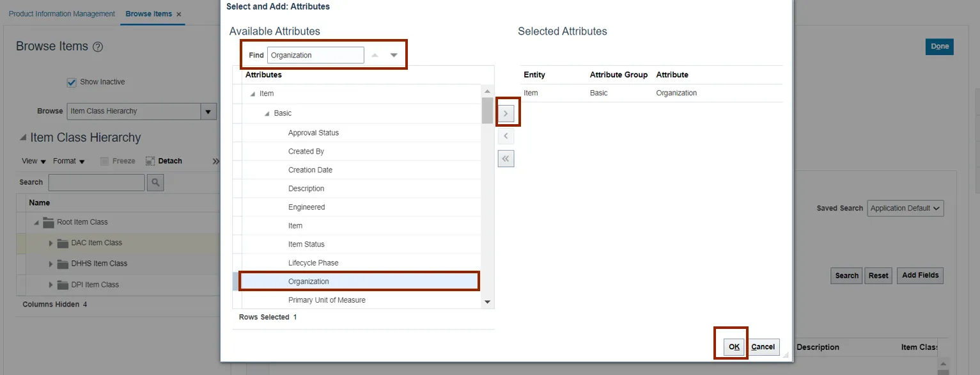Switch to Product Information Management tab
980x375 pixels.
pos(62,13)
